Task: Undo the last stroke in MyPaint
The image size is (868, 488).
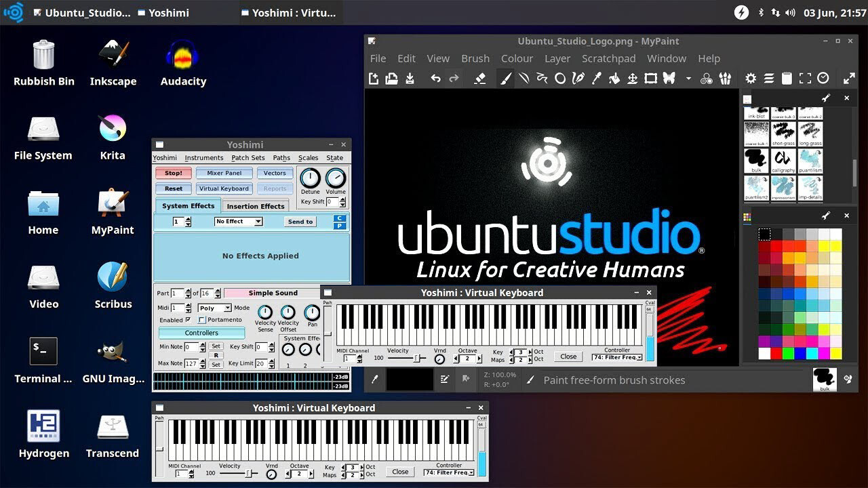Action: (x=435, y=79)
